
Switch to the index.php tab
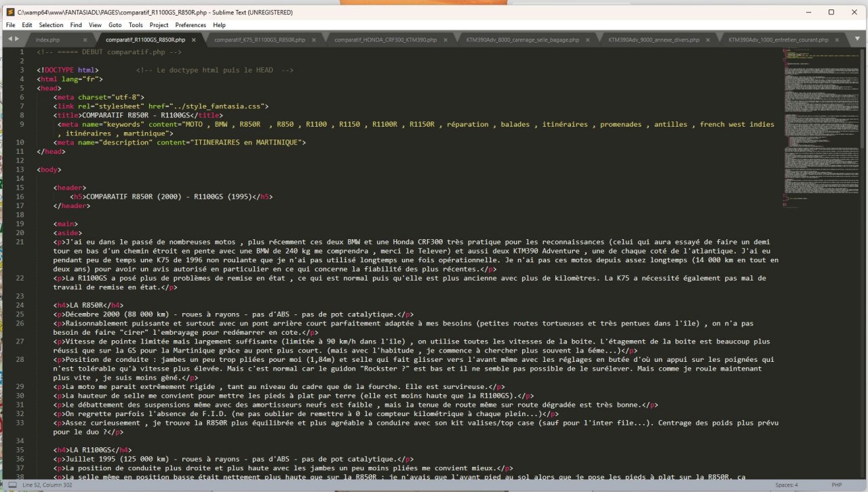(x=48, y=40)
